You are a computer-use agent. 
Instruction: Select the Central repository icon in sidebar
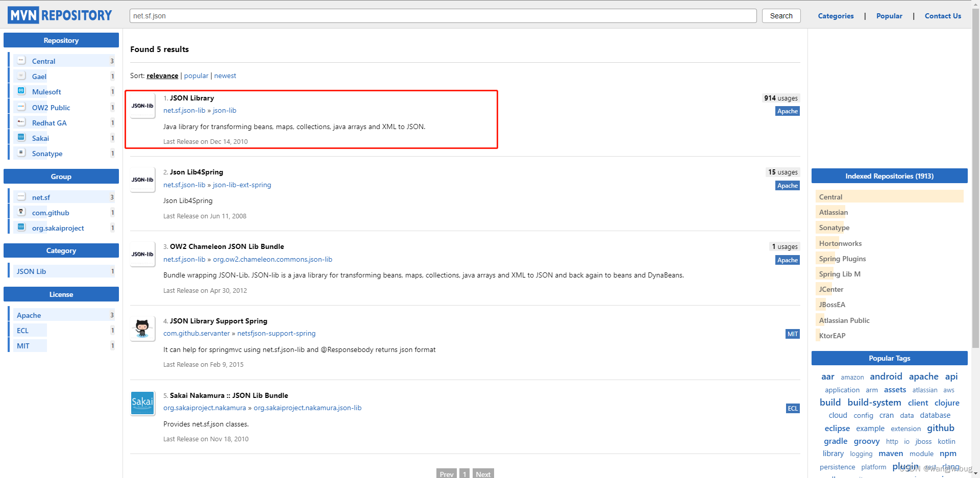click(x=21, y=60)
